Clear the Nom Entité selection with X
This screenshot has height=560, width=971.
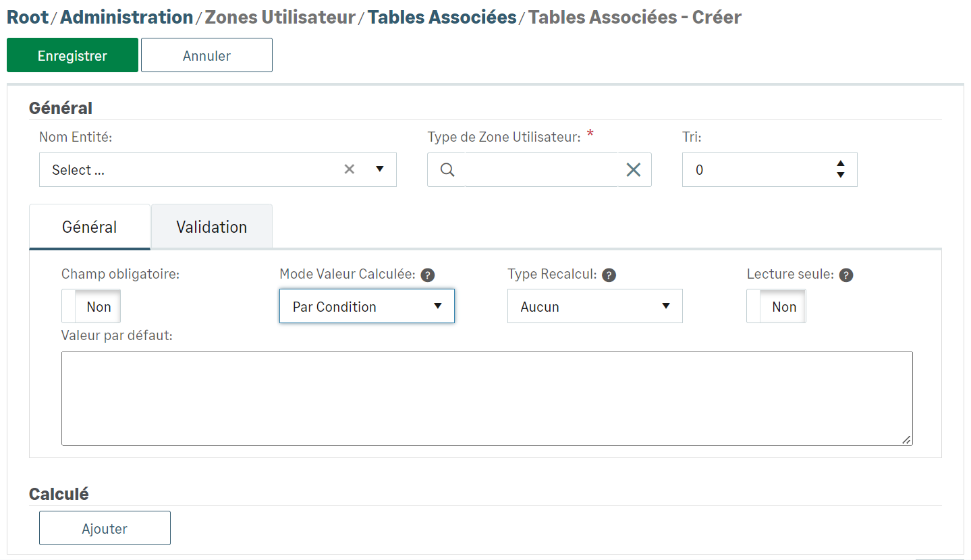349,169
